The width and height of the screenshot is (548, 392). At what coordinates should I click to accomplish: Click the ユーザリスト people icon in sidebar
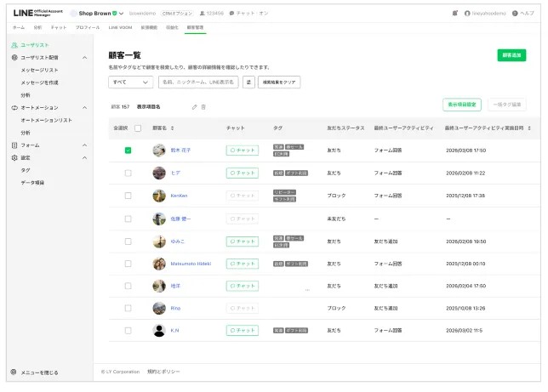point(14,45)
